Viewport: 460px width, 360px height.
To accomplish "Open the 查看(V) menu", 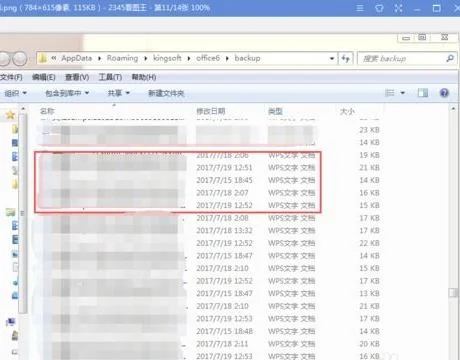I will tap(77, 77).
